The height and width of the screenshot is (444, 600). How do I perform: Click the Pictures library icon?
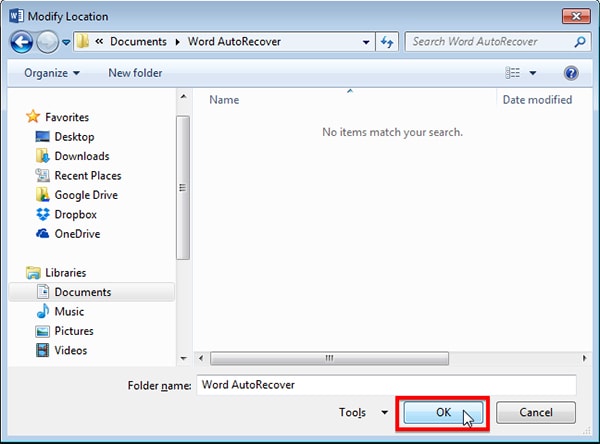[x=42, y=331]
